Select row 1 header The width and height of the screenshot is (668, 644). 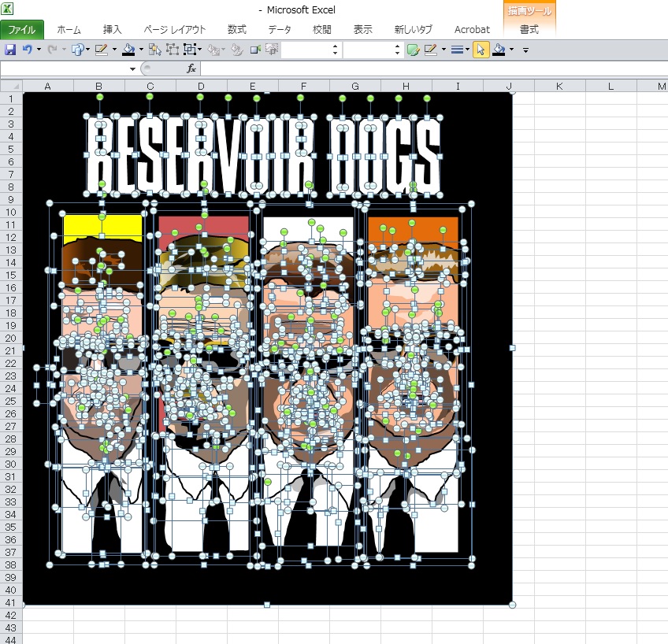tap(11, 98)
